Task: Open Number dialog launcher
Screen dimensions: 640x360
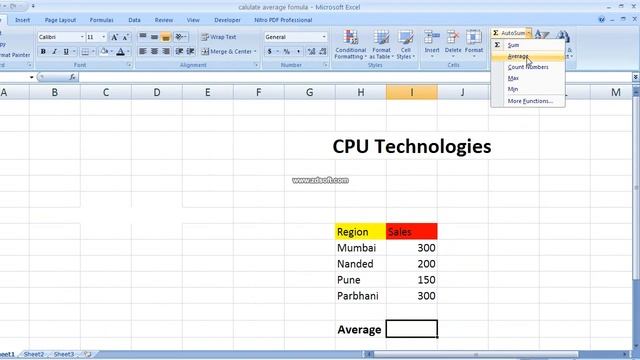Action: click(x=325, y=65)
